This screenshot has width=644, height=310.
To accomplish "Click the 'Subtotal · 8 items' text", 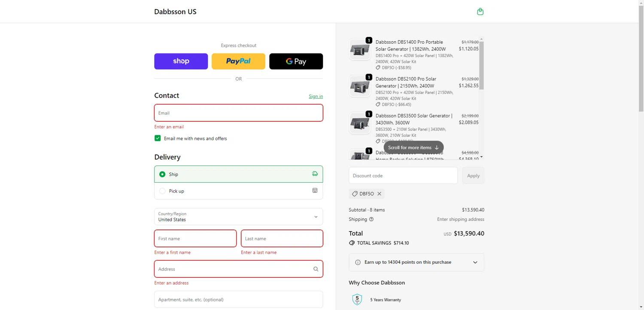I will pos(367,210).
